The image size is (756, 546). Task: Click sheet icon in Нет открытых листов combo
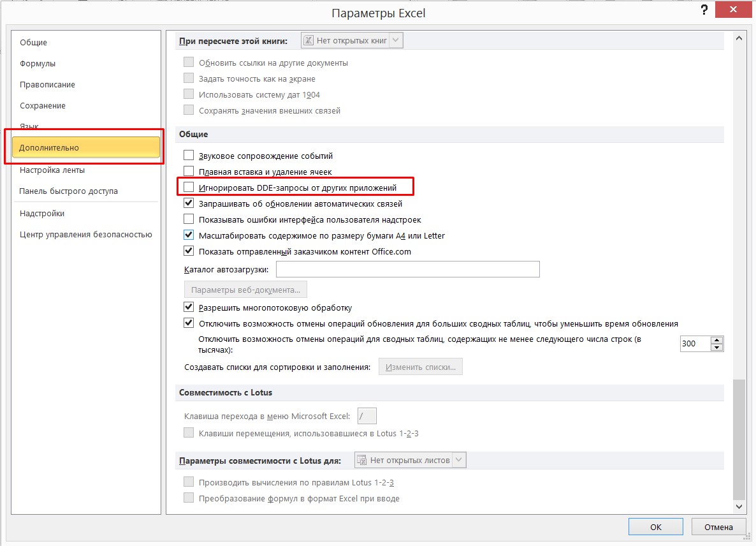(x=361, y=460)
